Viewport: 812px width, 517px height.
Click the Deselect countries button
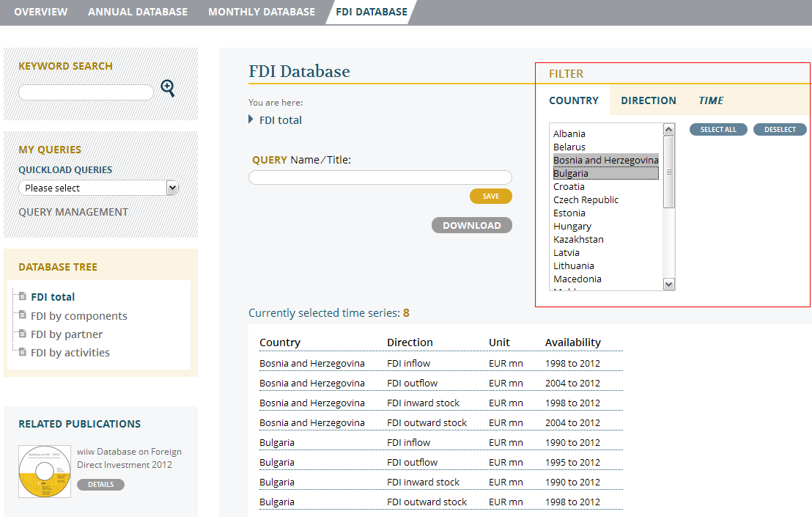(780, 130)
